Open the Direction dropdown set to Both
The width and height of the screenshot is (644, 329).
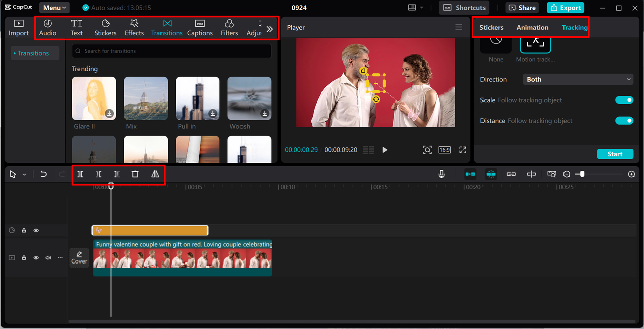pos(578,79)
